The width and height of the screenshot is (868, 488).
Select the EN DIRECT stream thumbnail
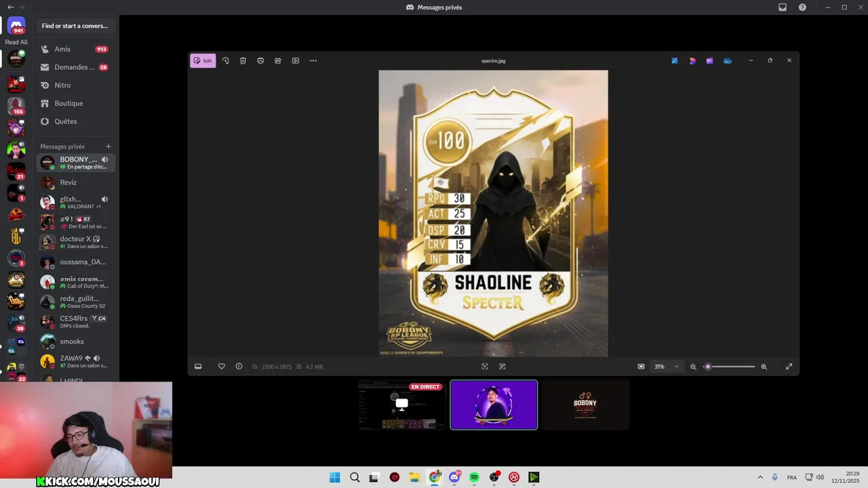tap(402, 405)
